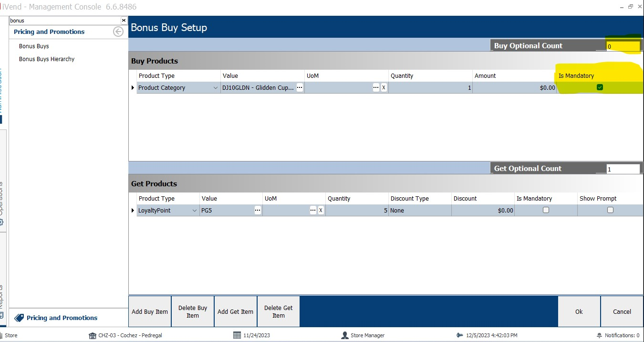Viewport: 644px width, 342px height.
Task: Click the back arrow in Pricing and Promotions header
Action: tap(118, 32)
